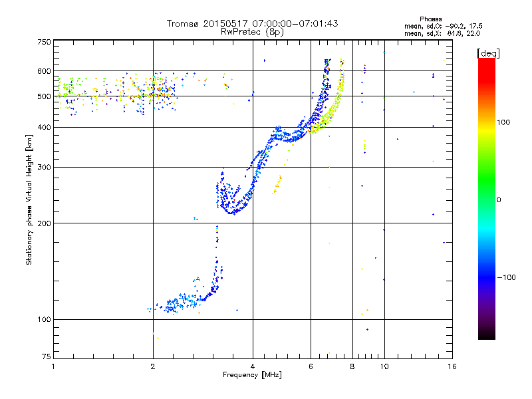The width and height of the screenshot is (532, 399).
Task: Click the x-axis tick label '4'
Action: click(253, 366)
